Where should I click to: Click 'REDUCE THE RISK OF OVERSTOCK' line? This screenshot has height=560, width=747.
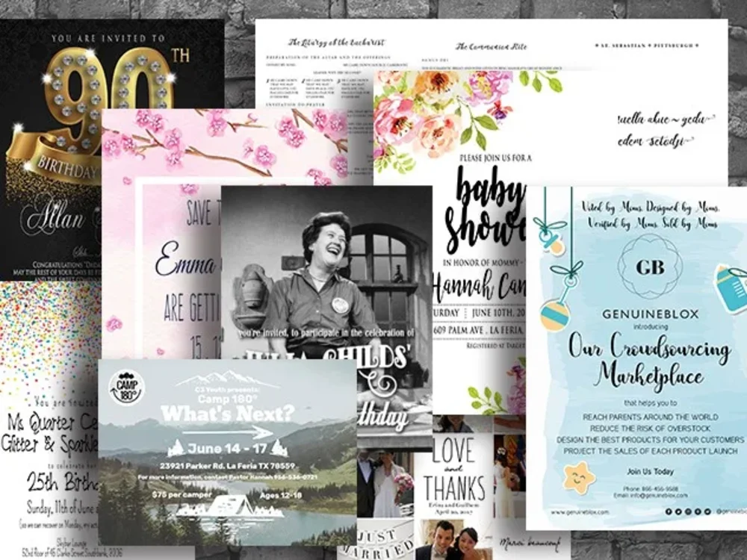pos(651,429)
